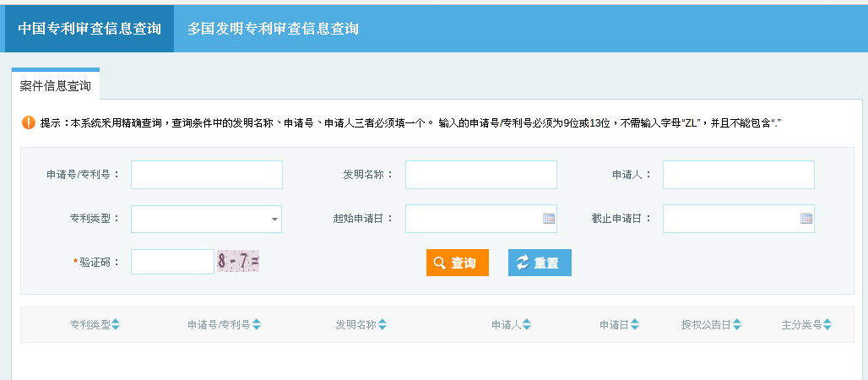Open calendar picker for 起始申请日
The height and width of the screenshot is (380, 868).
[x=549, y=218]
